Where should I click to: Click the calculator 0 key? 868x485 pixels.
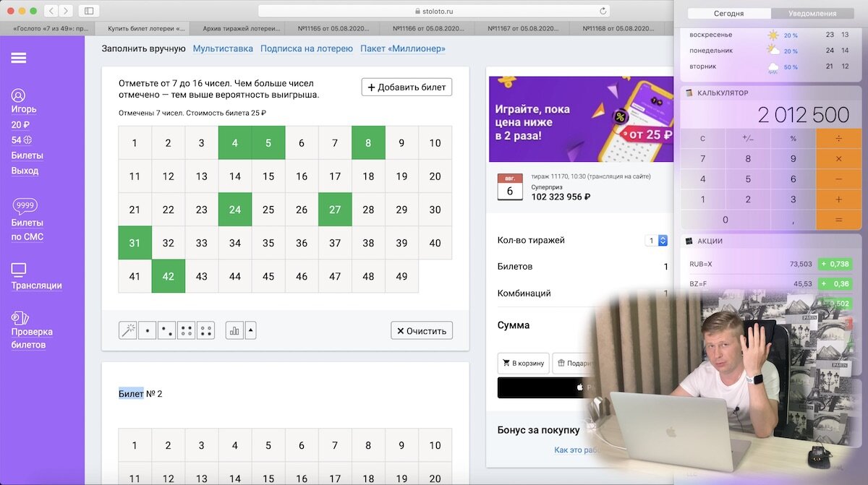726,219
